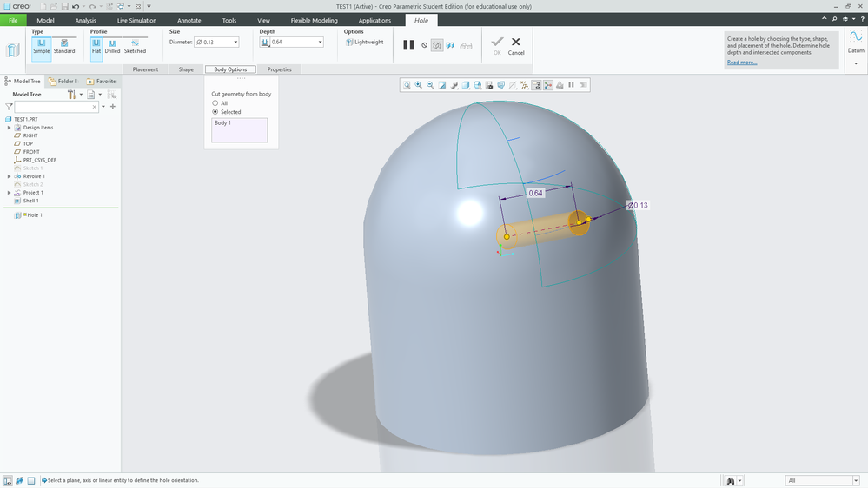Expand the Revolve 1 tree node
The height and width of the screenshot is (488, 868).
9,176
